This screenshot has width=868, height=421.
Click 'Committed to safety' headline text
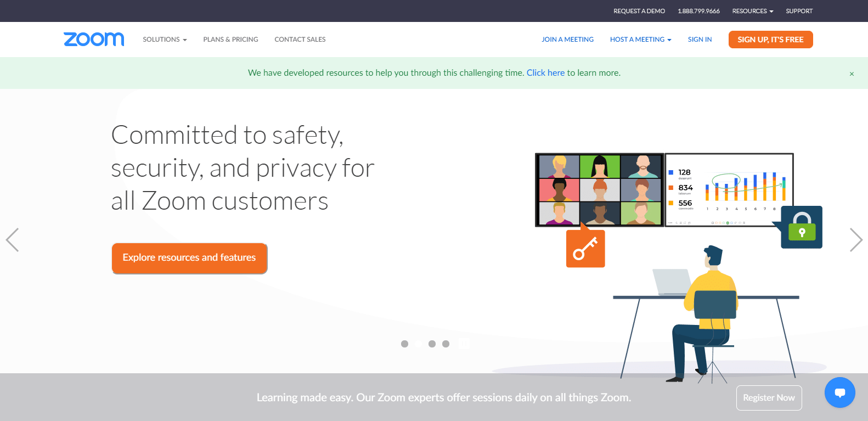(243, 168)
